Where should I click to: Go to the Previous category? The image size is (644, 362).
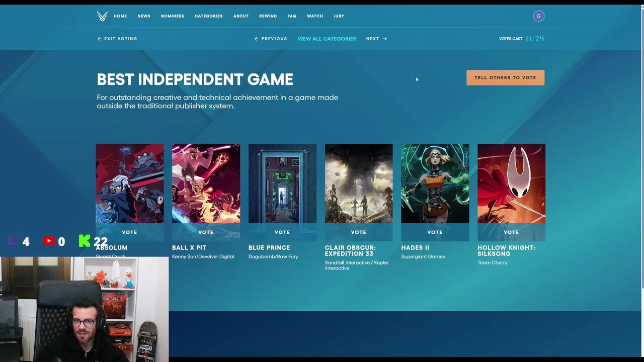point(271,39)
